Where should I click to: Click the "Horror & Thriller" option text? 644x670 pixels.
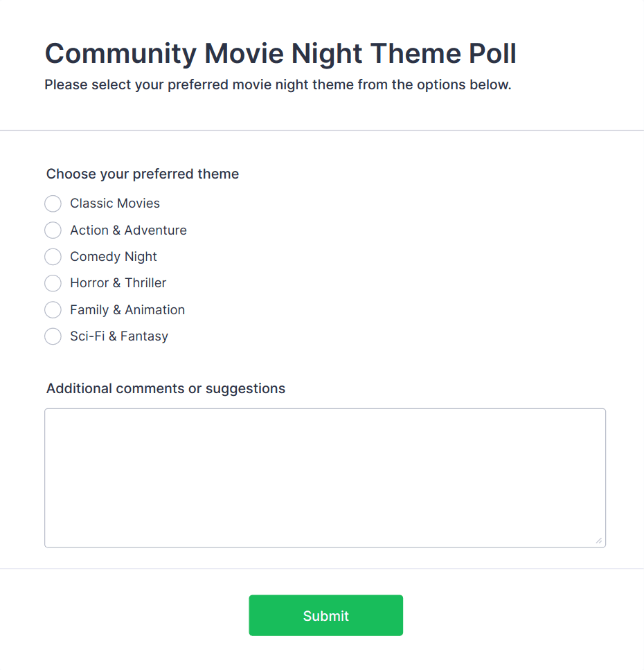click(118, 283)
